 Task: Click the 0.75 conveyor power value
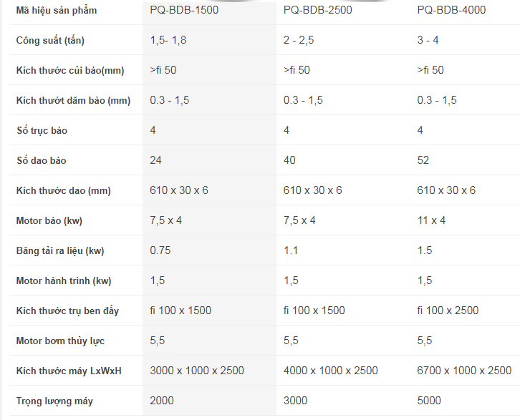[x=161, y=250]
